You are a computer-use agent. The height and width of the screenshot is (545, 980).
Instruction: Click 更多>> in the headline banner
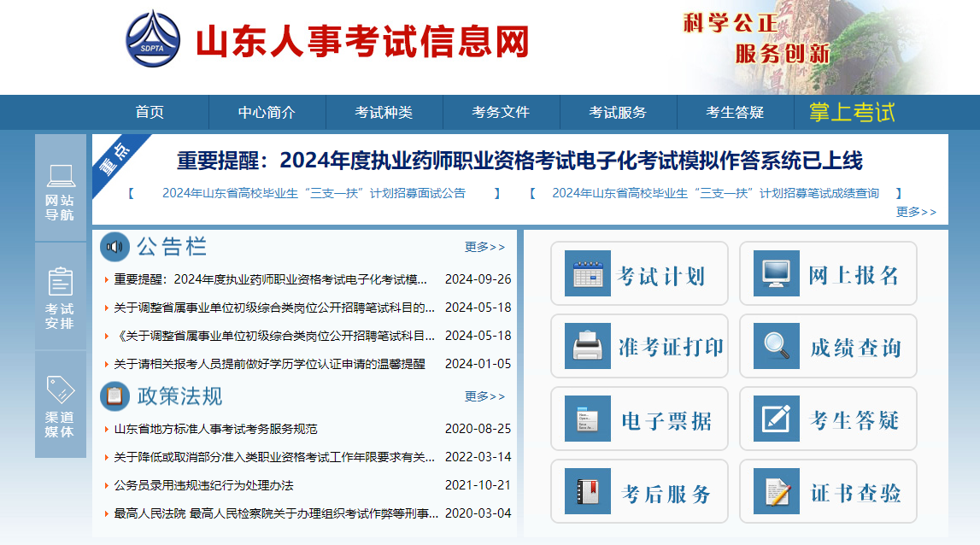(916, 212)
